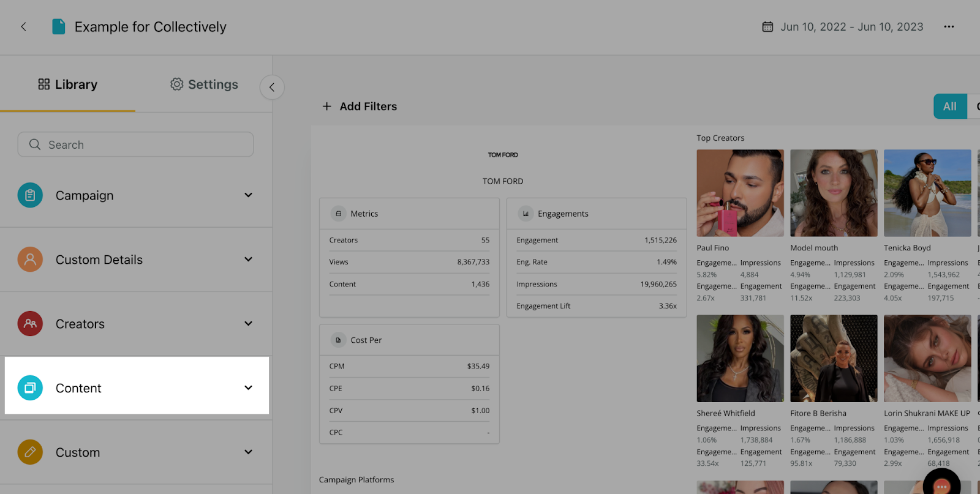Open Lorin Shukrani MAKE UP creator photo
Viewport: 980px width, 494px height.
(x=927, y=358)
